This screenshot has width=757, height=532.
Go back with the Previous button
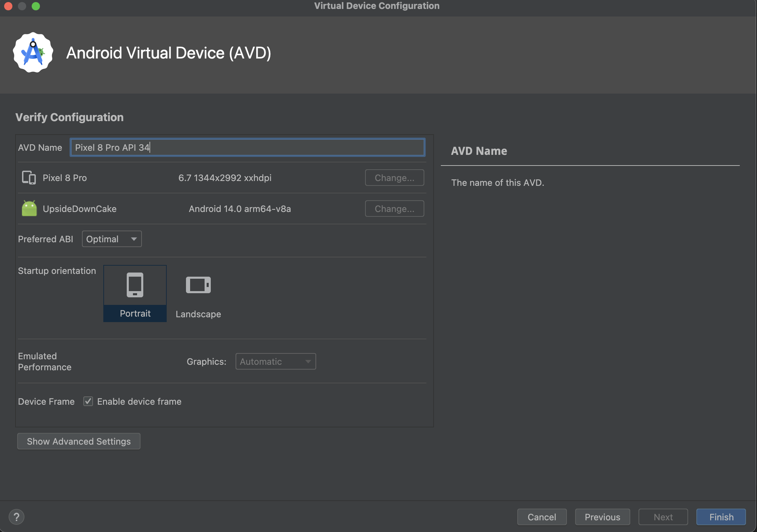[x=602, y=517]
